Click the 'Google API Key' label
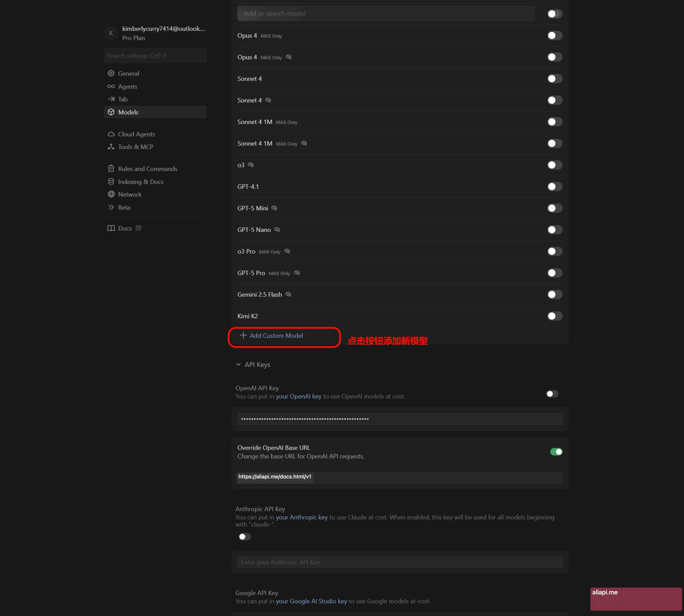The width and height of the screenshot is (684, 616). pos(257,593)
